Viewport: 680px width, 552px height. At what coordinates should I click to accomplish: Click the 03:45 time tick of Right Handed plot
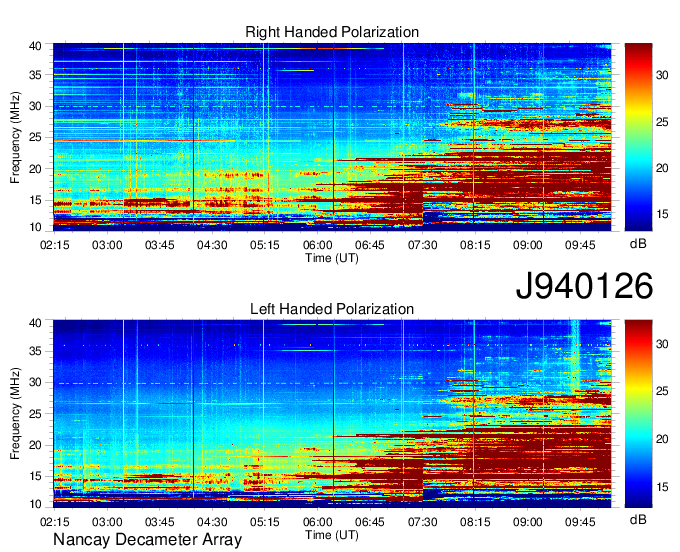[160, 245]
